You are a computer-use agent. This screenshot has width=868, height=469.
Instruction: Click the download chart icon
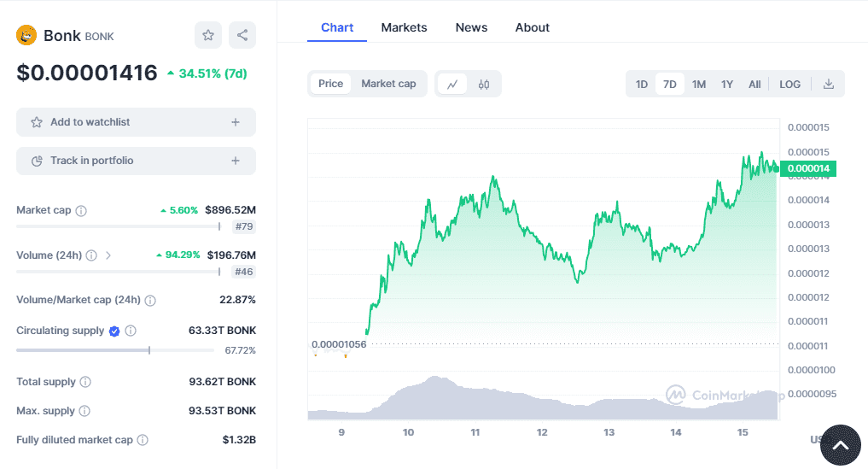click(x=828, y=84)
